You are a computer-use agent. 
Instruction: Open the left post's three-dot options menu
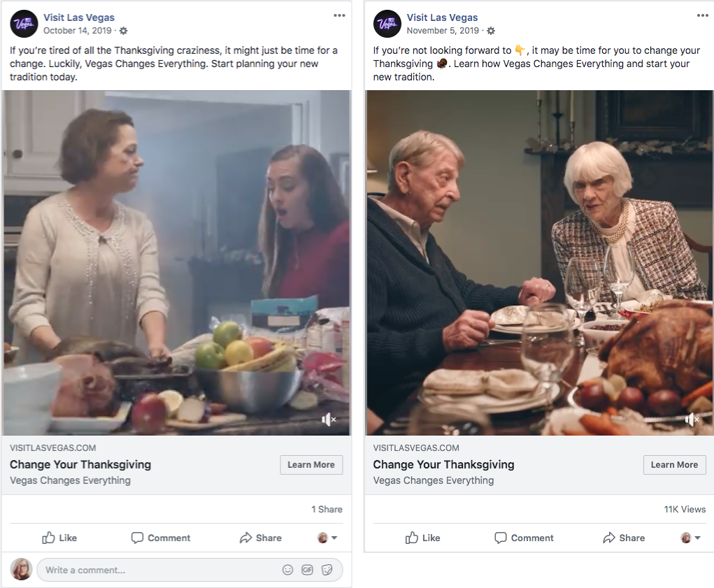[339, 15]
